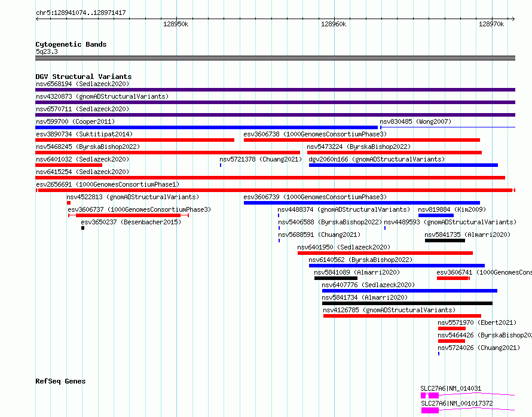532x417 pixels.
Task: Click the black nsv5841089 variant bar
Action: (x=336, y=278)
